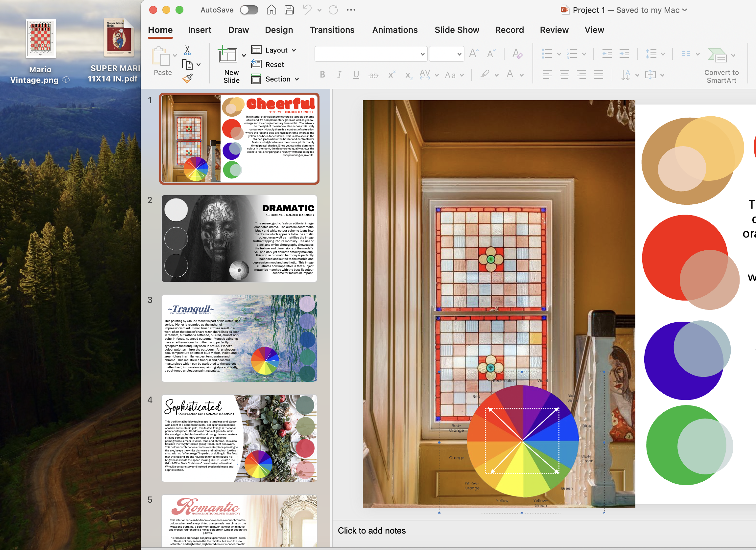Open the font color arrow
This screenshot has height=550, width=756.
[x=522, y=75]
